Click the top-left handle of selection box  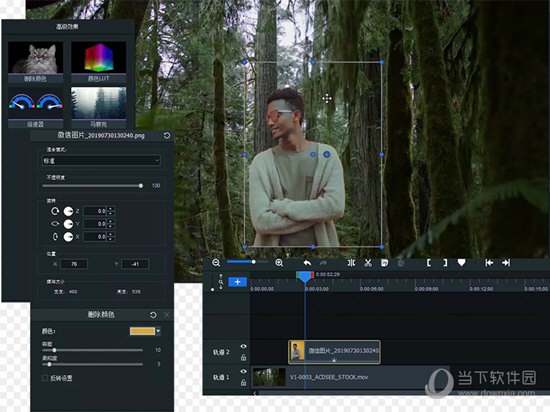click(244, 62)
